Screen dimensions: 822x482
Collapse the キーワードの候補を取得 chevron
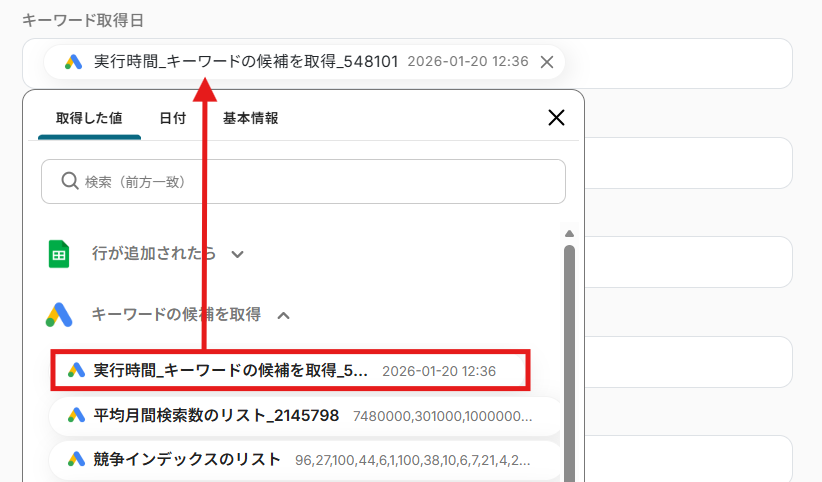[x=284, y=315]
